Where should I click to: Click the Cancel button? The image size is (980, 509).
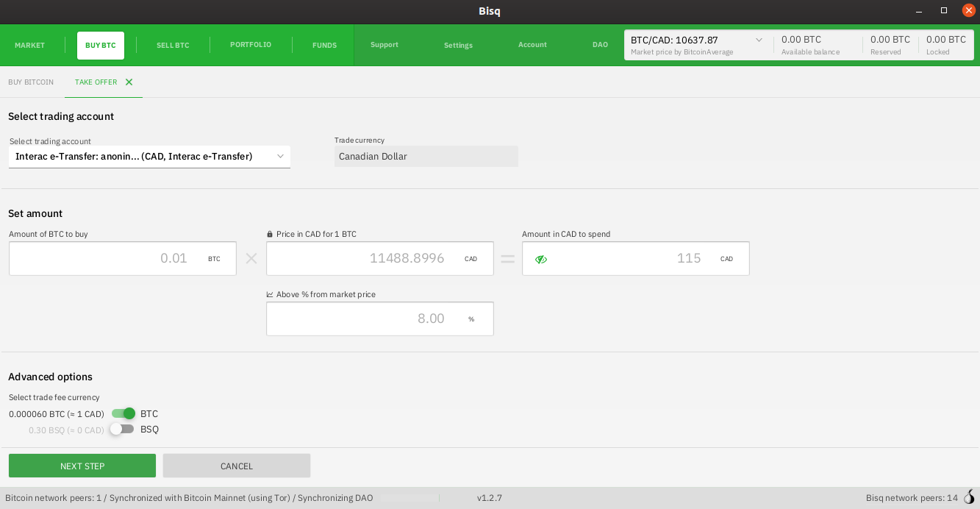(237, 466)
